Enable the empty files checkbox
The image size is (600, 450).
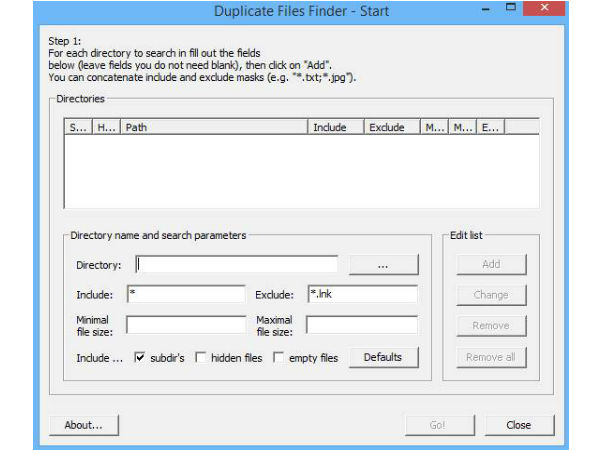point(279,357)
